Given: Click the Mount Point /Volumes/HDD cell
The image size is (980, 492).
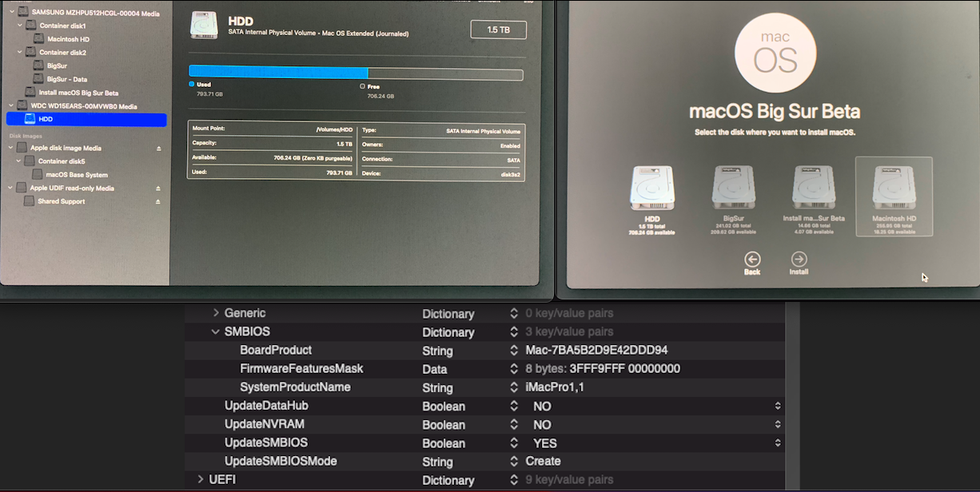Looking at the screenshot, I should click(272, 129).
